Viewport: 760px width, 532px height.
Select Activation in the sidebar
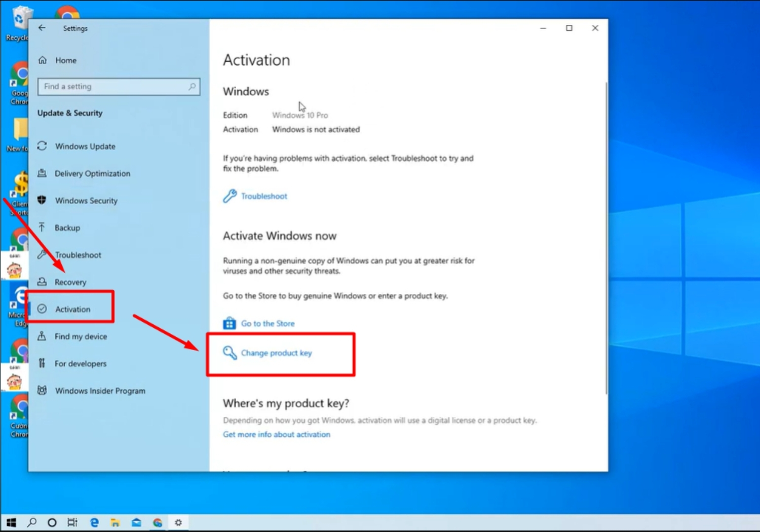pyautogui.click(x=72, y=310)
